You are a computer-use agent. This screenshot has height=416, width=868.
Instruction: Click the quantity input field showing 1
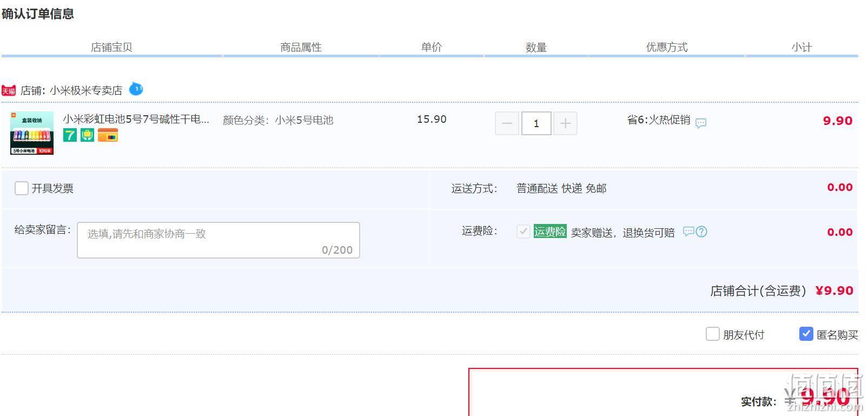coord(536,123)
